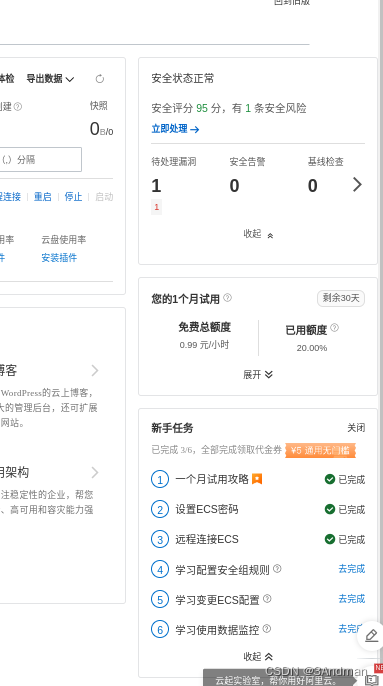Click the 学习配置安全组规则 task text
The height and width of the screenshot is (686, 383).
(222, 570)
